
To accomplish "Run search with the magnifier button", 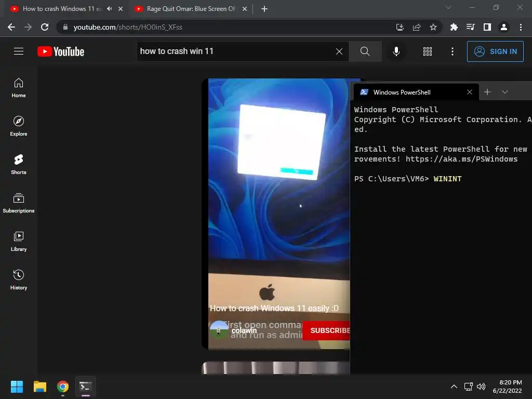I will pyautogui.click(x=365, y=51).
